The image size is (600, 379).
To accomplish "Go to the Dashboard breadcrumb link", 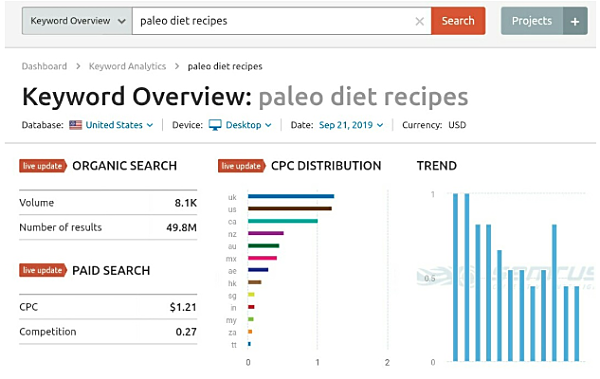I will coord(44,66).
